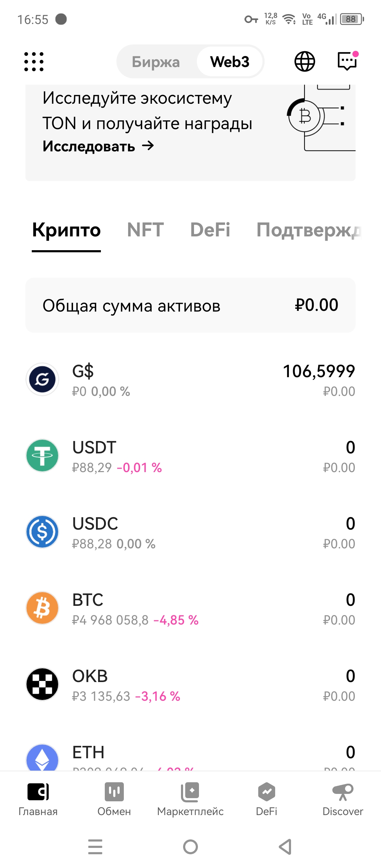Open the nine-dot grid menu
Screen dimensions: 381x868
[34, 62]
